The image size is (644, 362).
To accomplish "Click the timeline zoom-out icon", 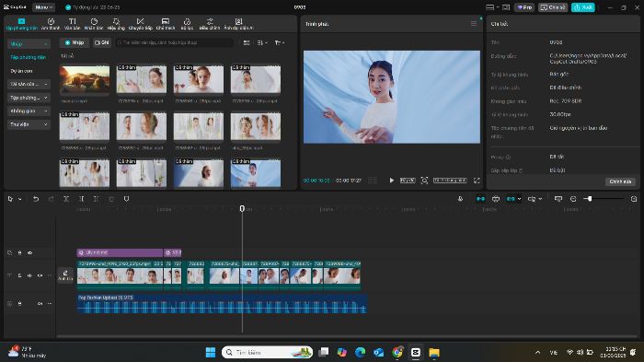I will point(573,199).
